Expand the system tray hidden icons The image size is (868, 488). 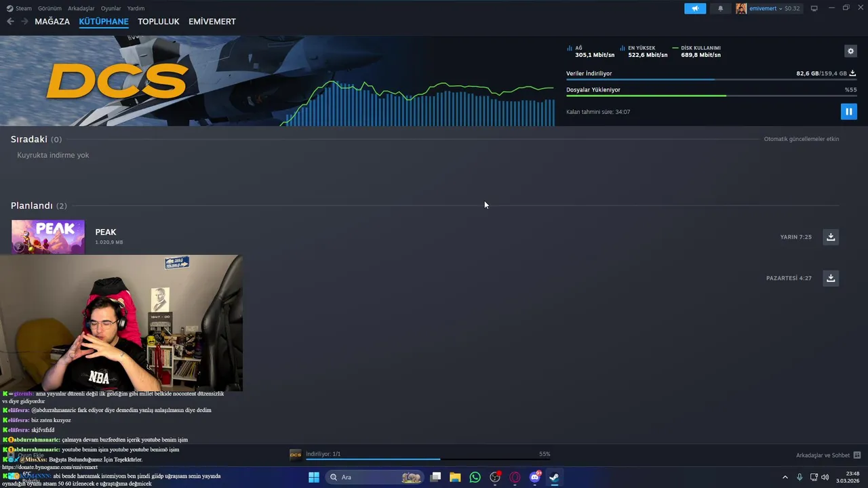pos(785,477)
